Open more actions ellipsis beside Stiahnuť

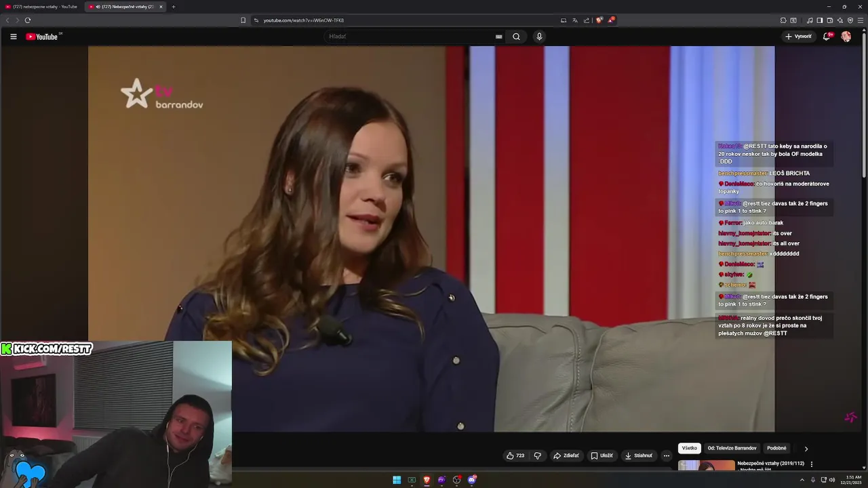click(667, 455)
